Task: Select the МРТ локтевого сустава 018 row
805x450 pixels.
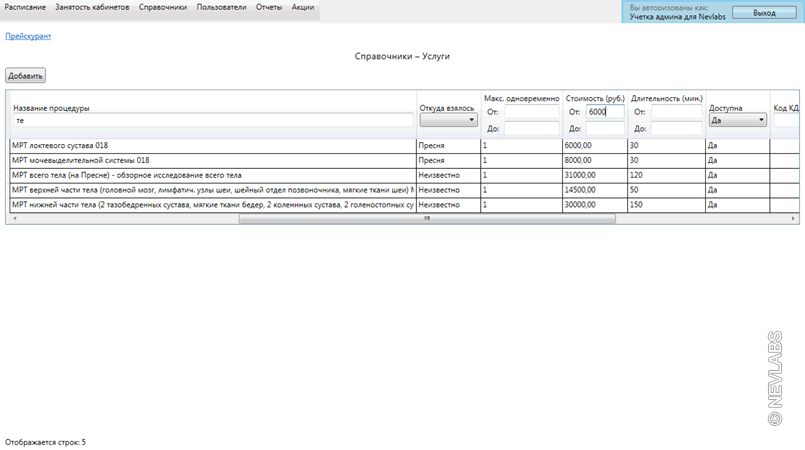Action: [212, 145]
